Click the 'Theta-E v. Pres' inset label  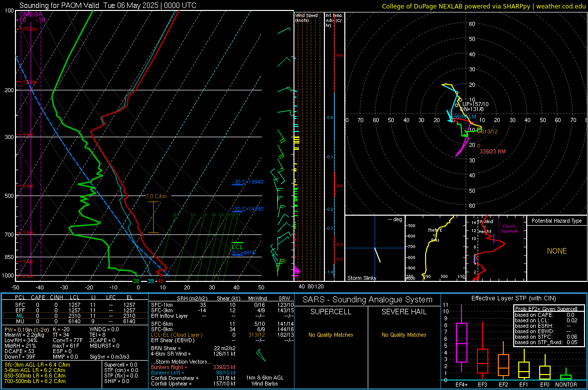(435, 235)
